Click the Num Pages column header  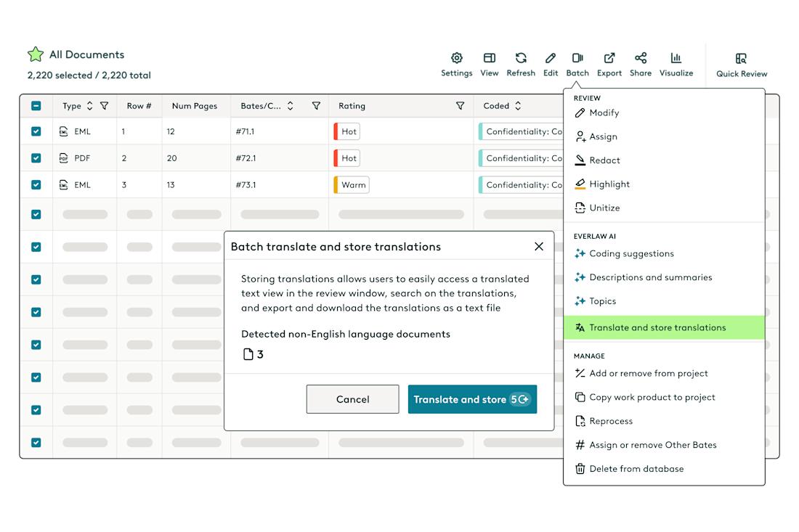coord(195,106)
